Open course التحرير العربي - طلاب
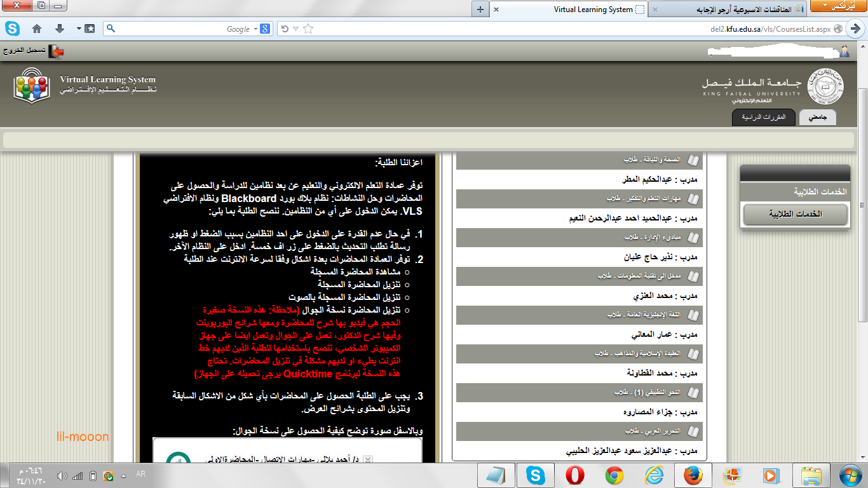The height and width of the screenshot is (488, 868). tap(653, 431)
